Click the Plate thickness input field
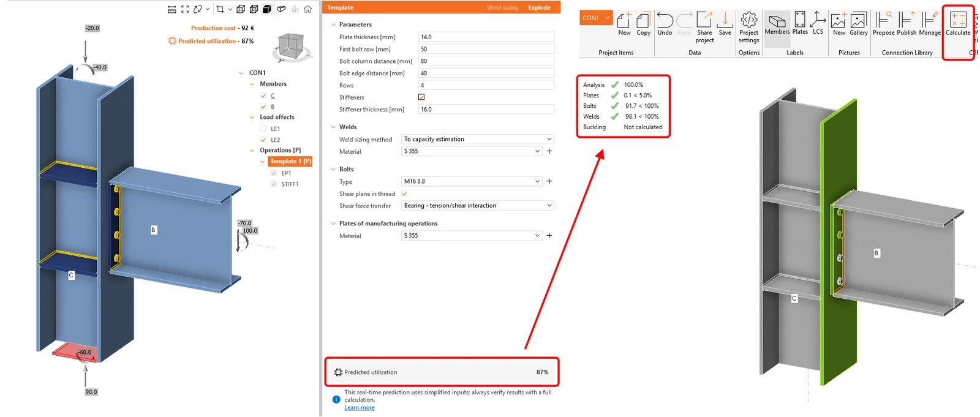980x417 pixels. pos(486,37)
